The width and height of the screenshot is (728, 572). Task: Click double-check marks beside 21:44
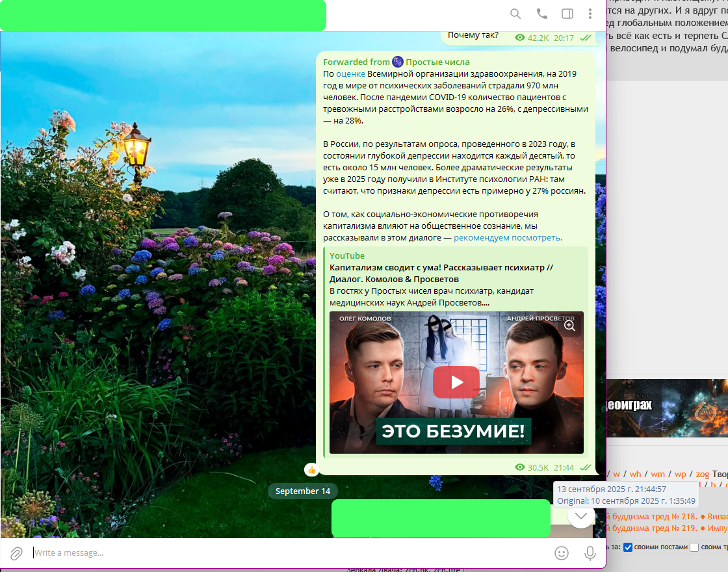[586, 467]
